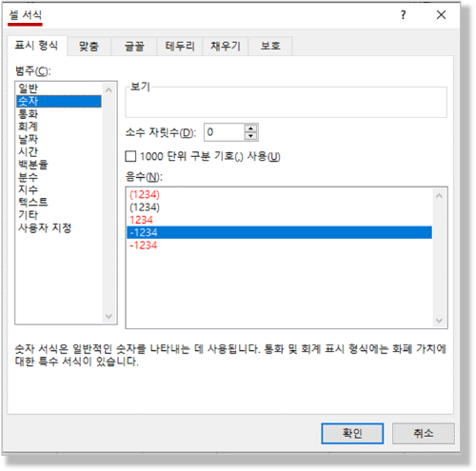Select the 숫자 category
476x471 pixels.
tap(59, 101)
